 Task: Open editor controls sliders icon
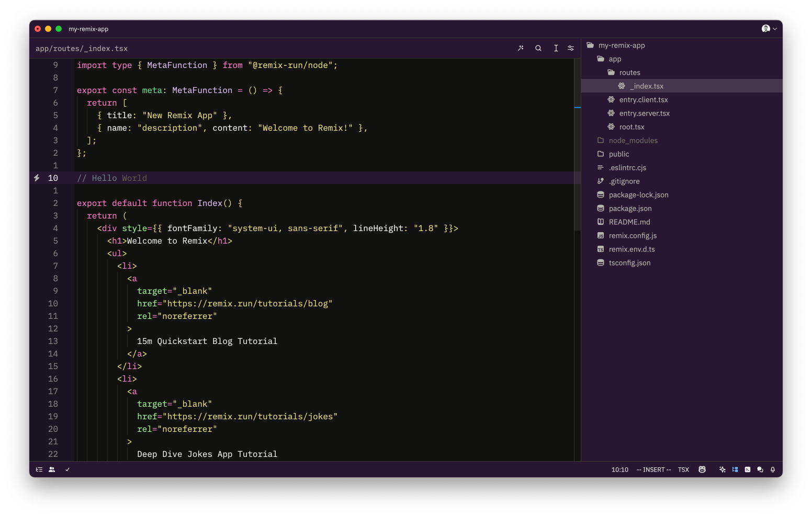pos(571,48)
